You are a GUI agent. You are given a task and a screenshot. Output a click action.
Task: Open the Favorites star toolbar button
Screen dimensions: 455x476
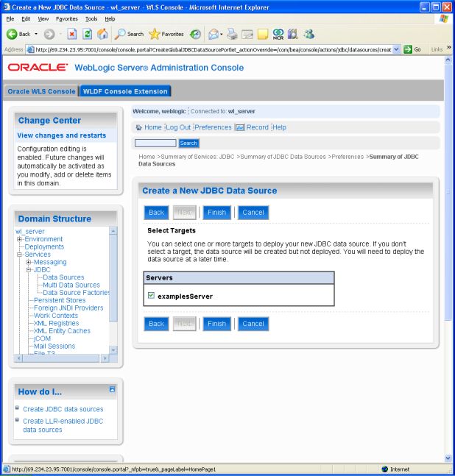coord(166,34)
